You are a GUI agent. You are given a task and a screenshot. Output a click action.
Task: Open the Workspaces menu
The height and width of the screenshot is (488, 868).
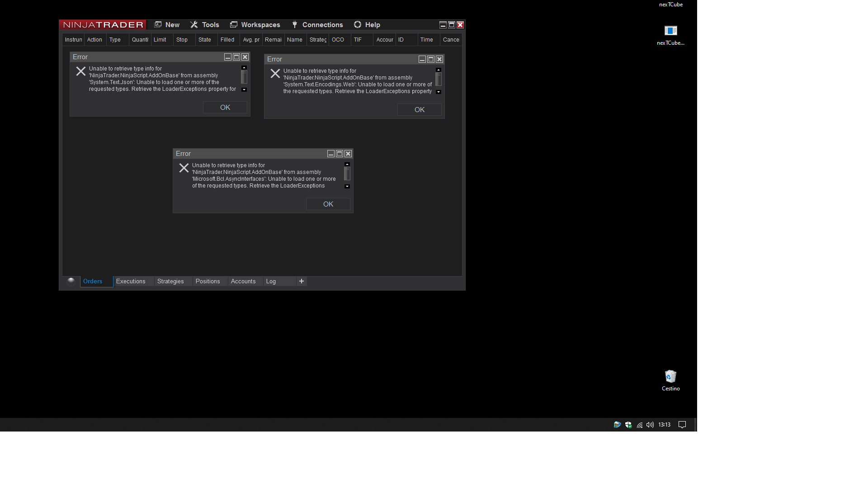click(255, 25)
